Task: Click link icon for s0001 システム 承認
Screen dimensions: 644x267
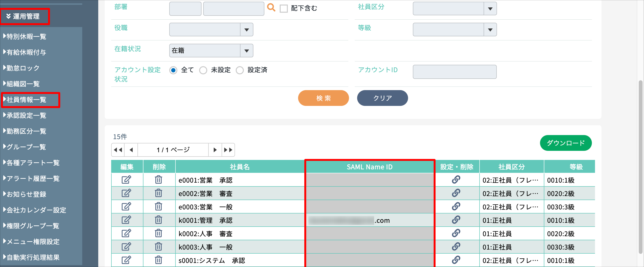Action: 456,260
